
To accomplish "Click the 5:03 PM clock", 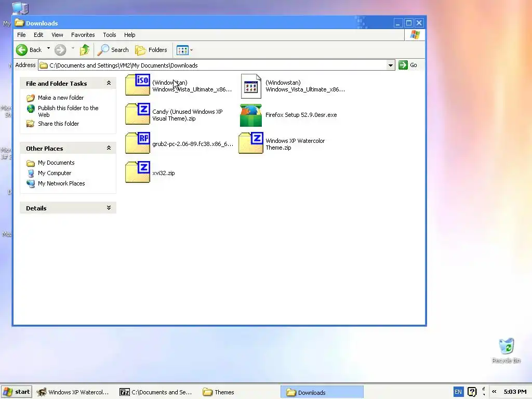I will (515, 392).
